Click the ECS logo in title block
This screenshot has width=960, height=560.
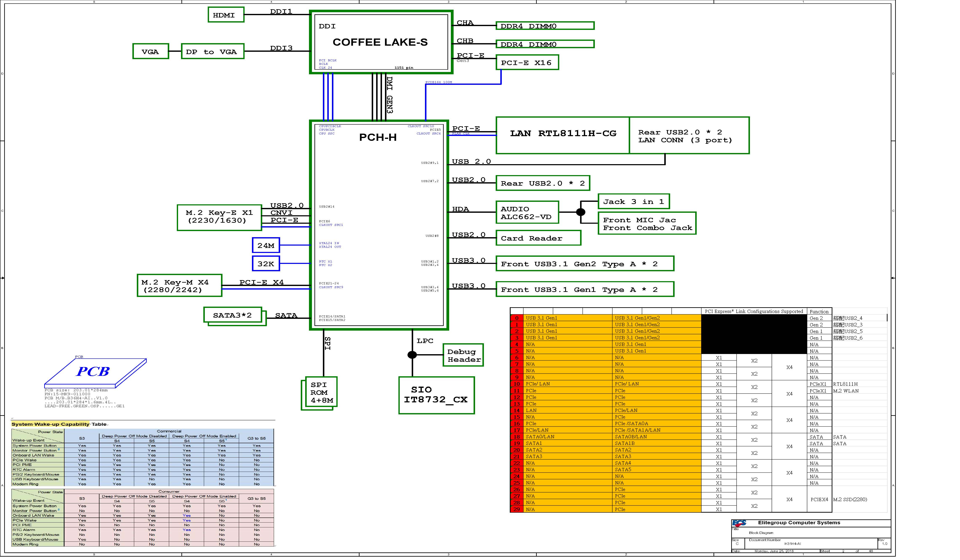(x=739, y=523)
